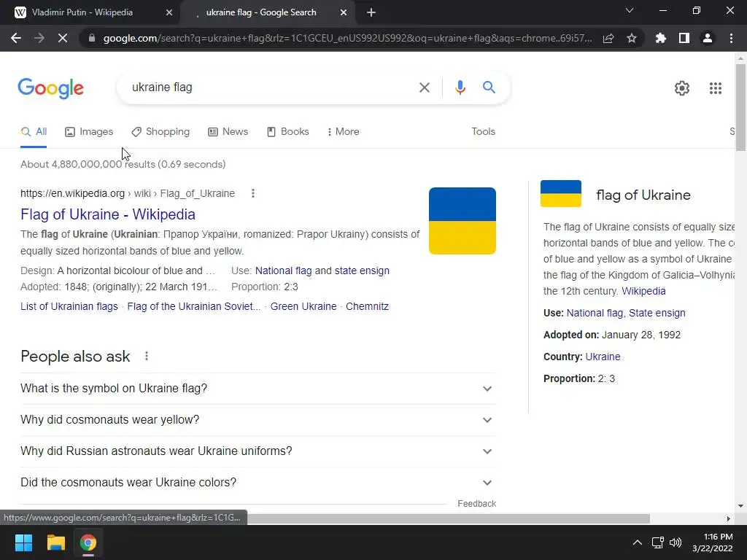Click the blue magnifier search button

489,87
